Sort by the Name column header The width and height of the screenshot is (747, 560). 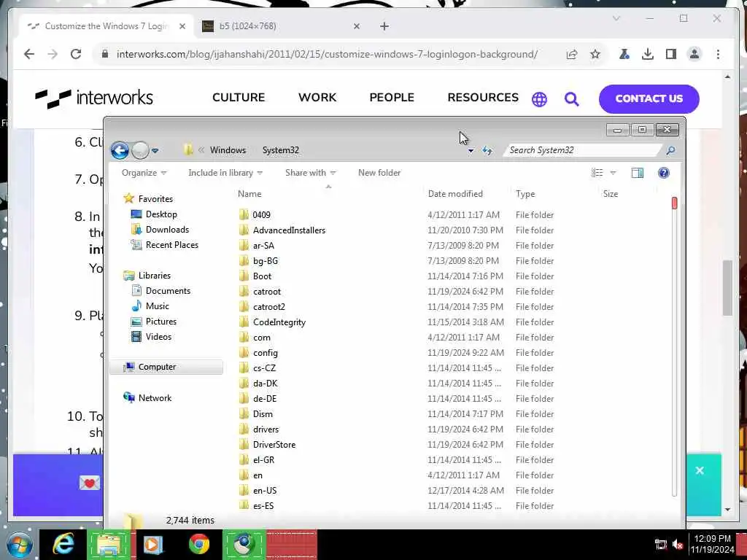point(249,194)
